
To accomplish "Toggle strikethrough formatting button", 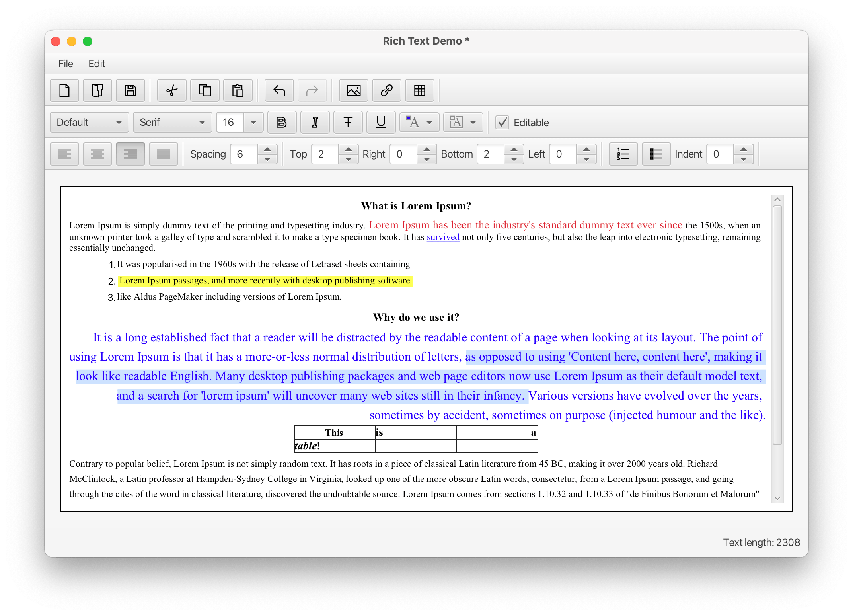I will pos(348,122).
